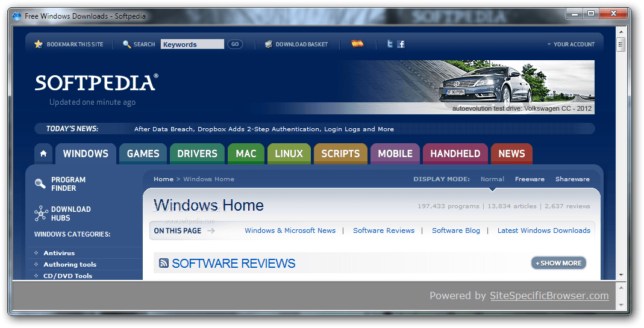Read the Dropbox 2-Step Authentication news headline

[x=264, y=129]
